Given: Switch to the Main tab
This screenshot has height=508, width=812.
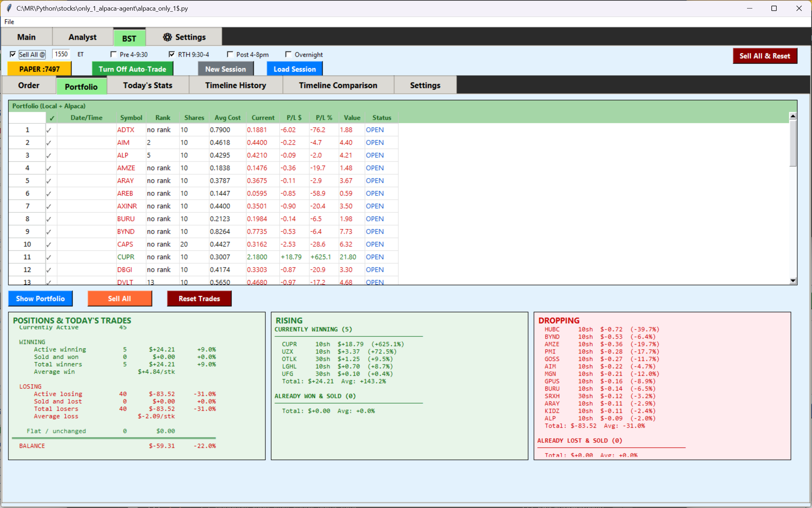Looking at the screenshot, I should point(26,37).
